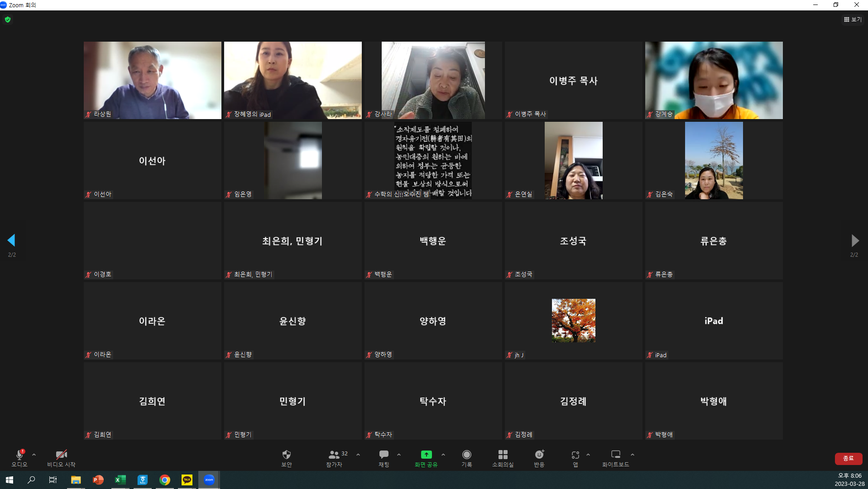Viewport: 868px width, 489px height.
Task: Click 김정례 tile name
Action: coord(573,401)
